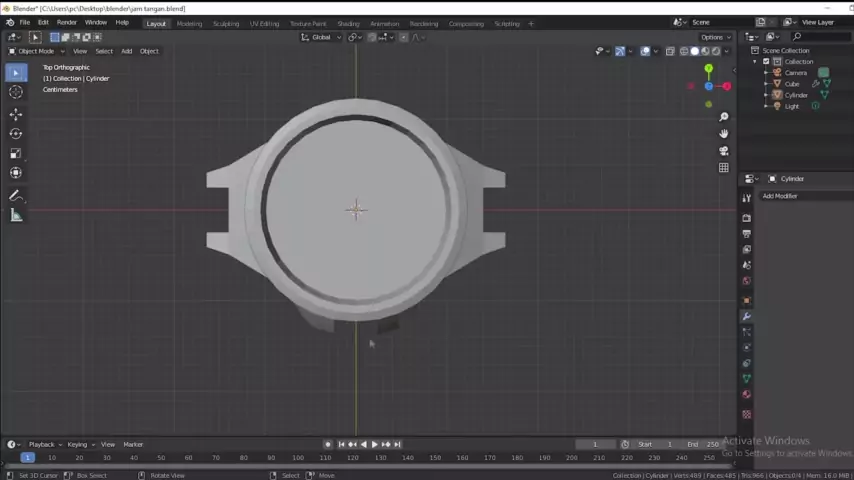Open the Modifier properties wrench tab

[746, 316]
